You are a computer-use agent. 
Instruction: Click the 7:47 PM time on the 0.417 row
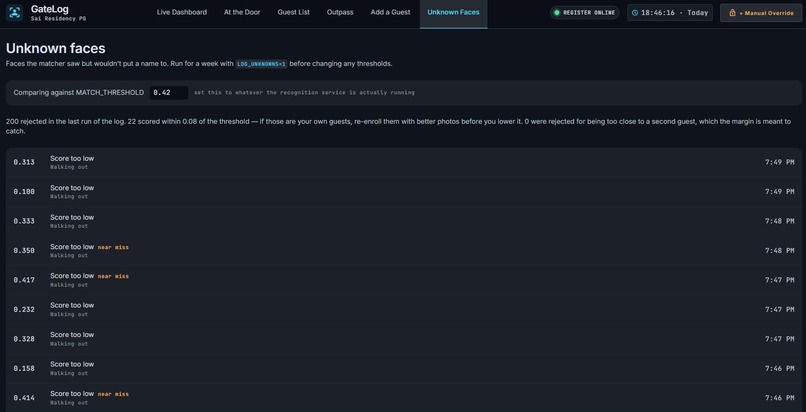(x=779, y=280)
